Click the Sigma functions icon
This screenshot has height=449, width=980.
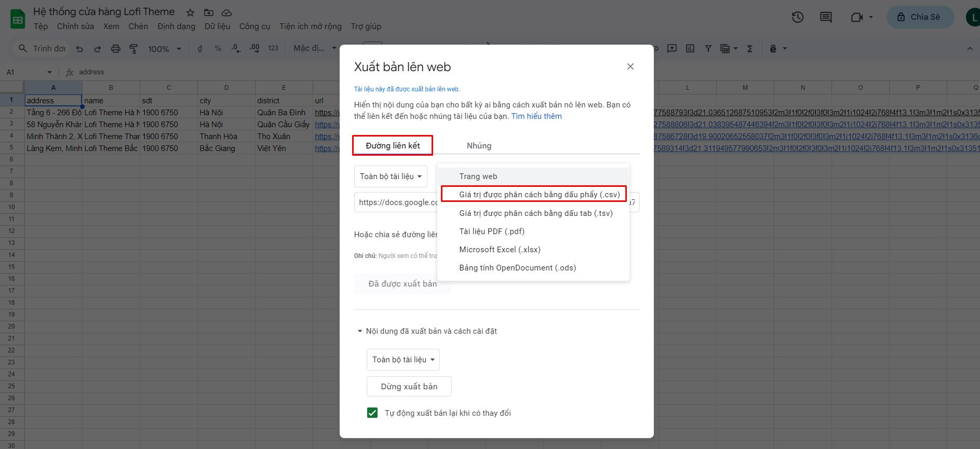pos(750,48)
